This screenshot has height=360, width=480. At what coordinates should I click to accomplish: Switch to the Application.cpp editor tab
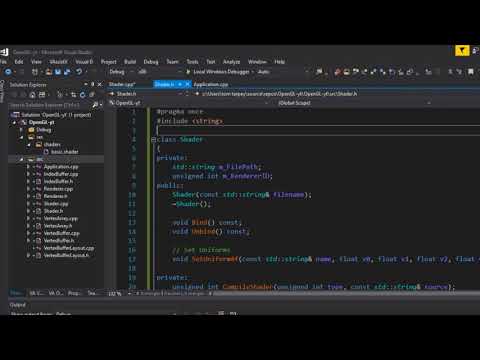pyautogui.click(x=211, y=84)
